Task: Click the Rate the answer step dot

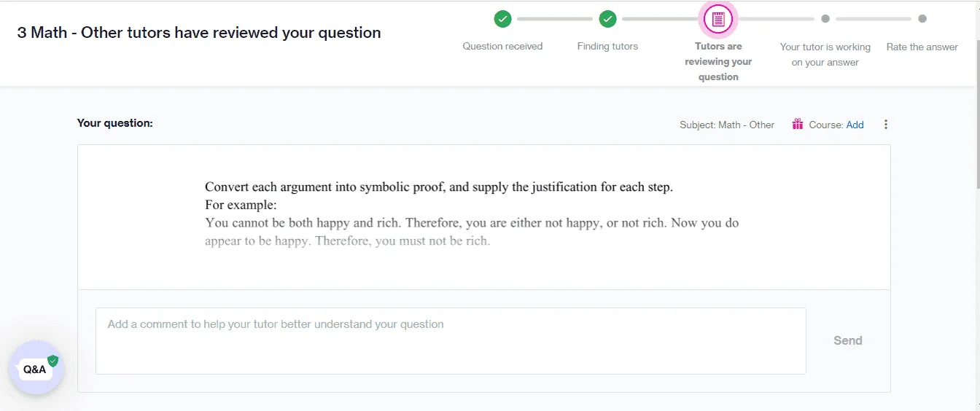Action: pos(922,19)
